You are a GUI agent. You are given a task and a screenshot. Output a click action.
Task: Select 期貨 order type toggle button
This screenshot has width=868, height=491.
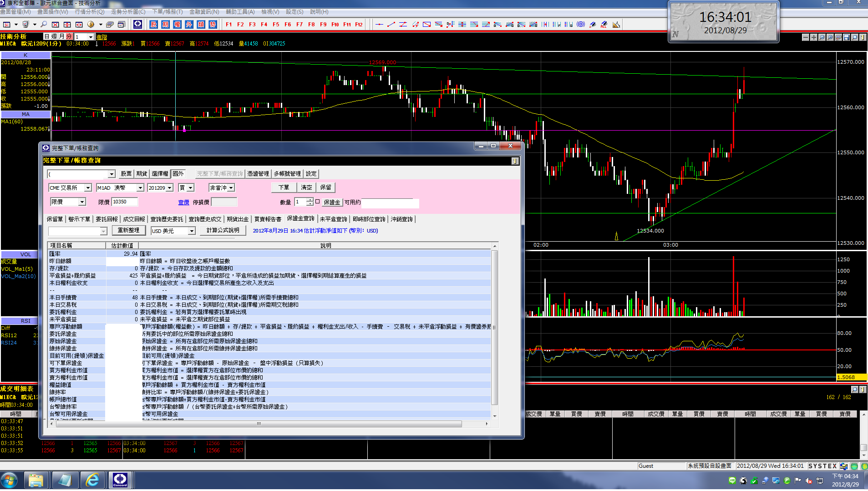142,174
